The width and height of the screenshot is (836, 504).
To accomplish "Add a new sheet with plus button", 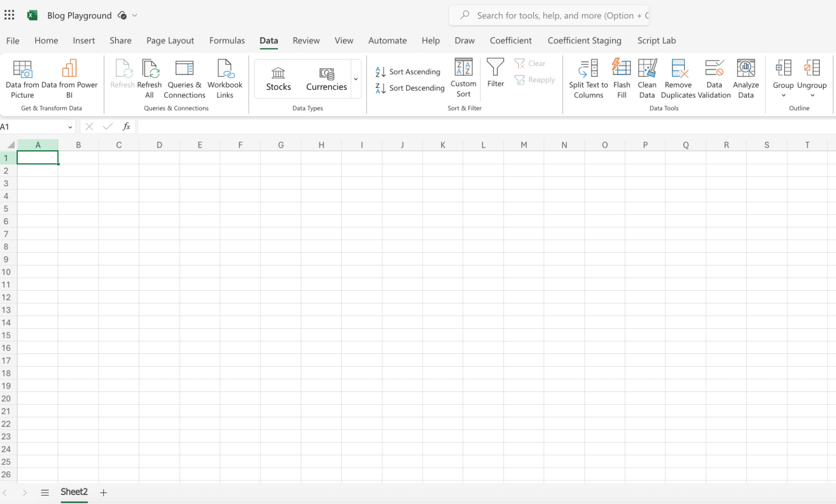I will point(103,493).
